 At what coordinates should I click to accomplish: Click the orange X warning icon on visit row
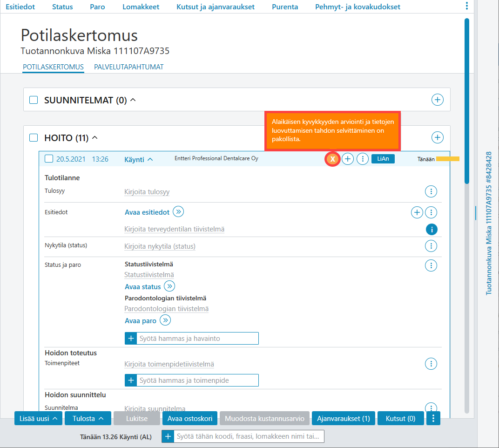click(x=332, y=159)
